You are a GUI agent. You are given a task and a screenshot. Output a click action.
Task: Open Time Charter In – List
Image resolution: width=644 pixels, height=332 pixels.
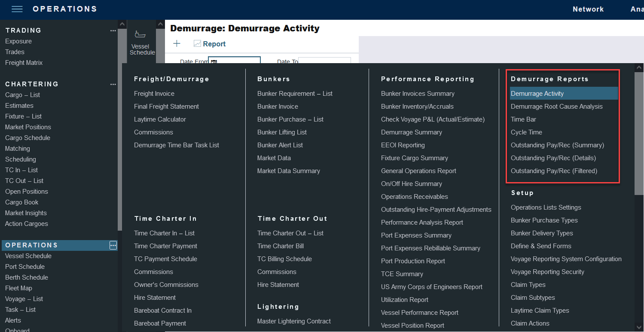164,233
